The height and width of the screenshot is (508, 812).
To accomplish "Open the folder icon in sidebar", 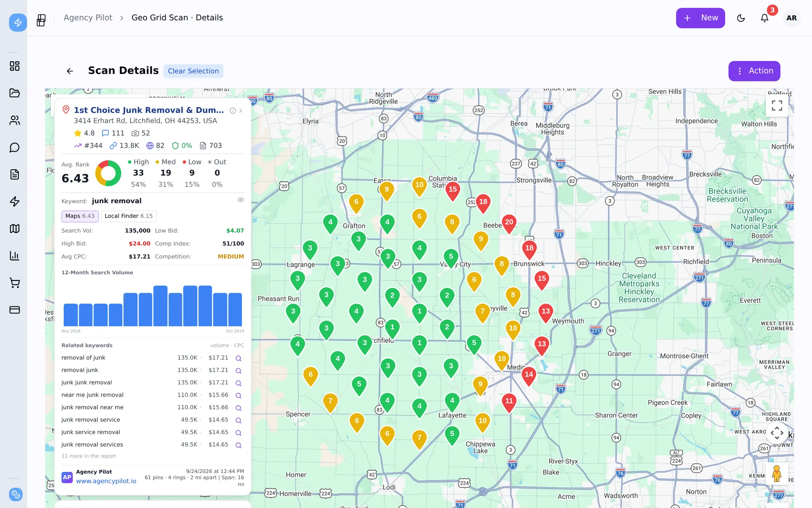I will tap(15, 93).
